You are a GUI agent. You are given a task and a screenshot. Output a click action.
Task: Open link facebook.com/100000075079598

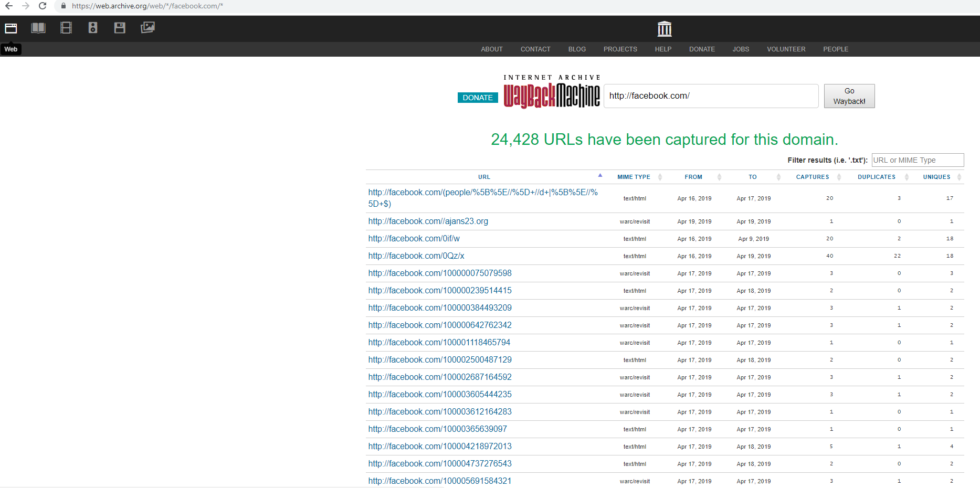440,273
